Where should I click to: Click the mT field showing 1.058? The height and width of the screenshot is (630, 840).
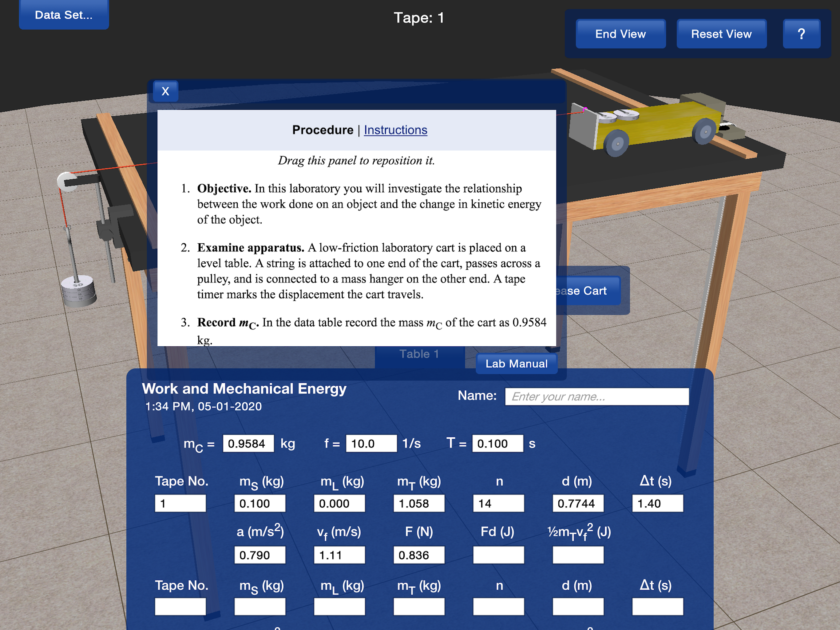[x=419, y=504]
